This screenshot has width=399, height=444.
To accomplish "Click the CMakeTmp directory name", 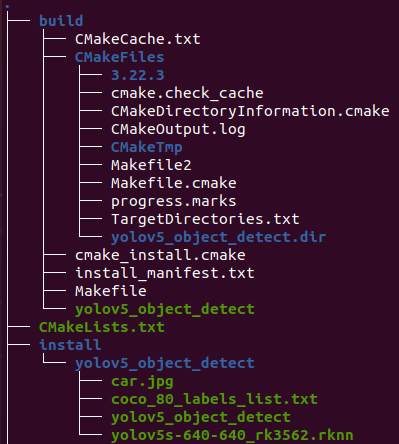I will [147, 147].
